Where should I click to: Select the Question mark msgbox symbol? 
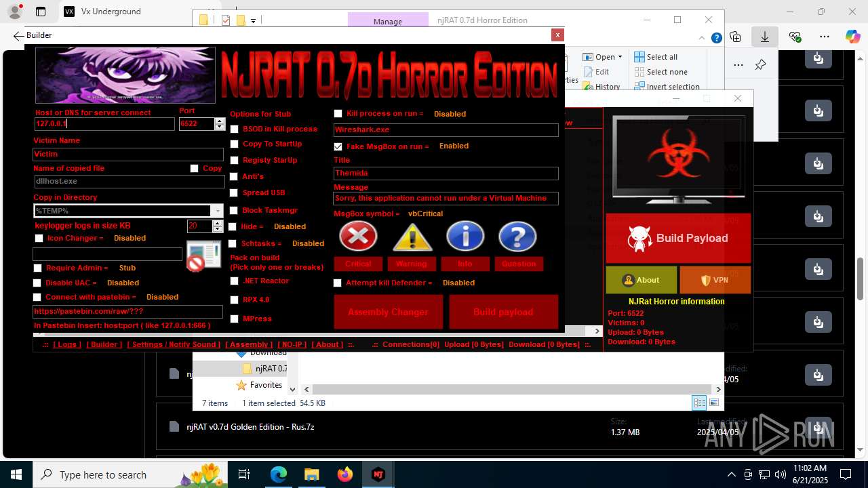tap(517, 237)
